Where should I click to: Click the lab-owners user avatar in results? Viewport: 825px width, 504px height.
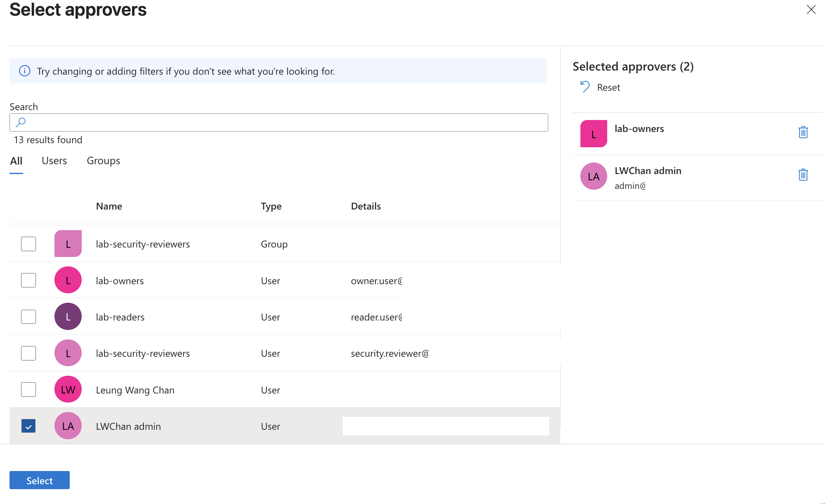(x=68, y=280)
